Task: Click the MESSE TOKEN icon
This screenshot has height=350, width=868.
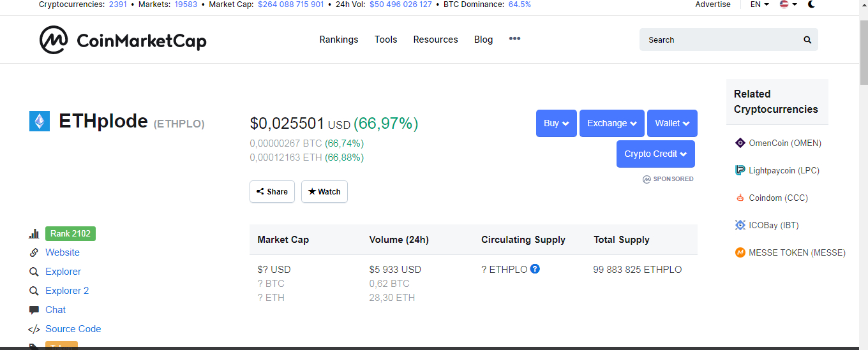Action: pos(740,252)
